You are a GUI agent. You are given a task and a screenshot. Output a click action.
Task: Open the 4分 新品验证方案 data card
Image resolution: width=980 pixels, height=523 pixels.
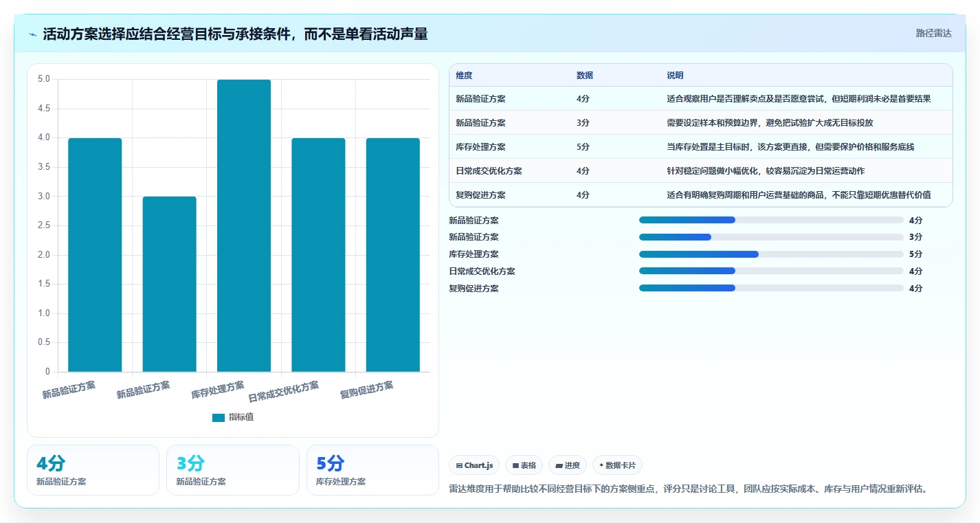(x=93, y=470)
